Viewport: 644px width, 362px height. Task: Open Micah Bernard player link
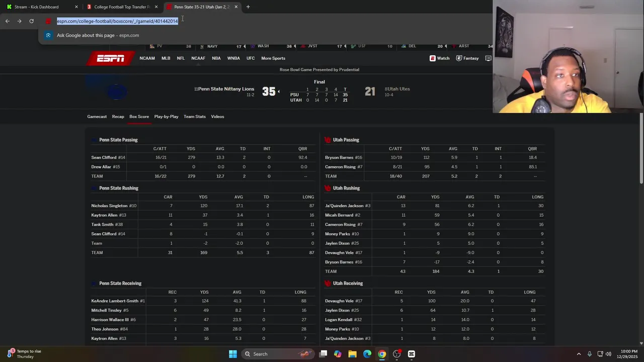click(339, 215)
